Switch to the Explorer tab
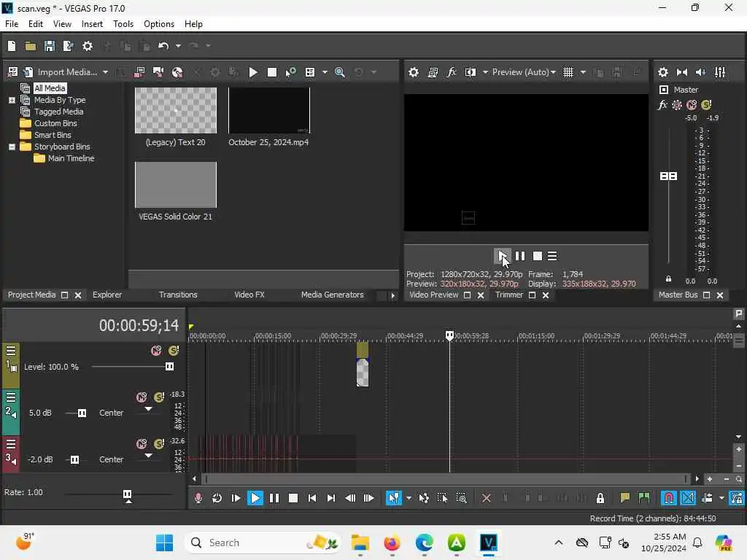Screen dimensions: 747x560 (107, 295)
